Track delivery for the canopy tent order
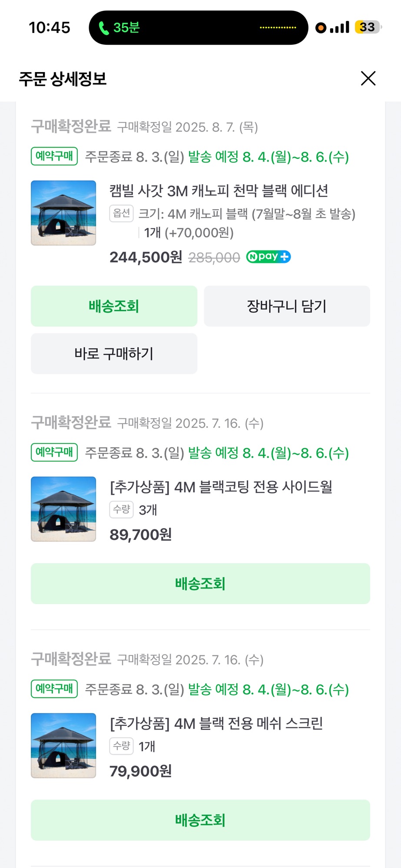Screen dimensions: 401x868 coord(114,306)
